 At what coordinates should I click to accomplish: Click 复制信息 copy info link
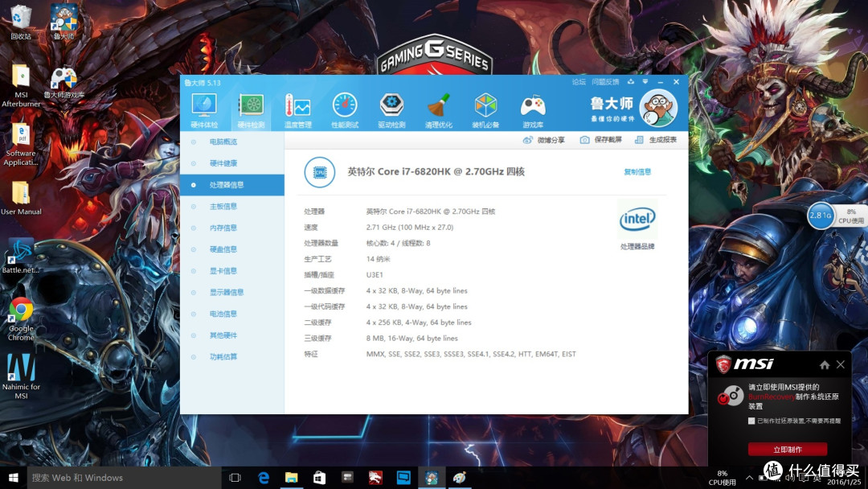click(x=637, y=171)
